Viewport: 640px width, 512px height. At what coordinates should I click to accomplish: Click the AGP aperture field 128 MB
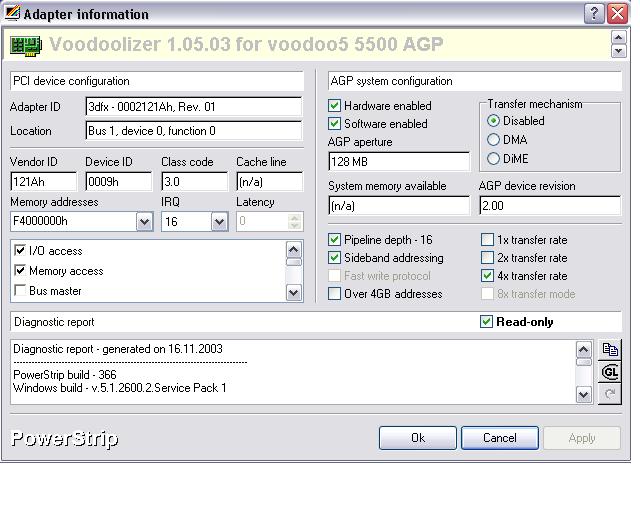(399, 162)
